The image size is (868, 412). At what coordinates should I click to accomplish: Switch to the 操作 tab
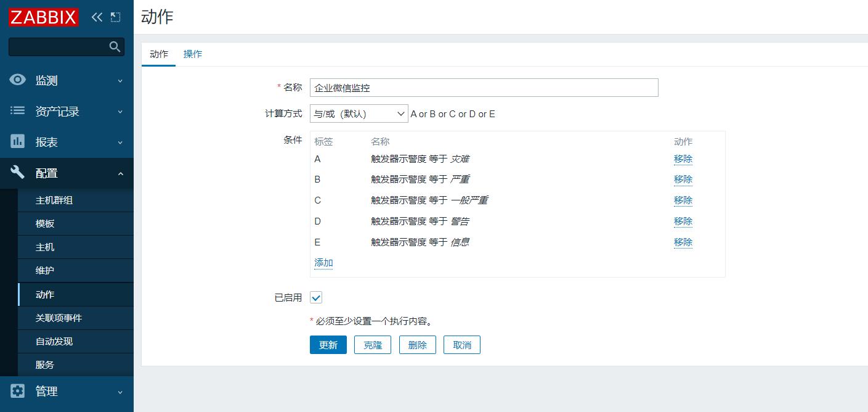pyautogui.click(x=192, y=54)
